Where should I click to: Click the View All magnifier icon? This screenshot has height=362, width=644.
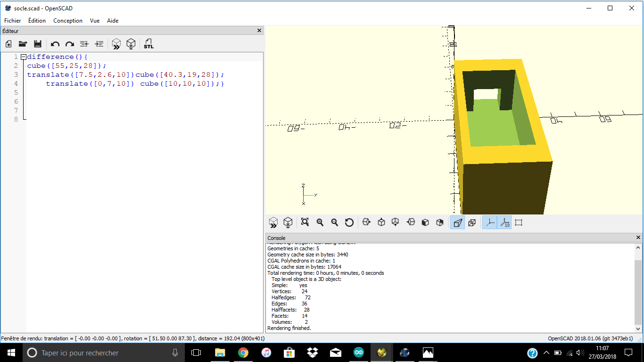(x=305, y=222)
